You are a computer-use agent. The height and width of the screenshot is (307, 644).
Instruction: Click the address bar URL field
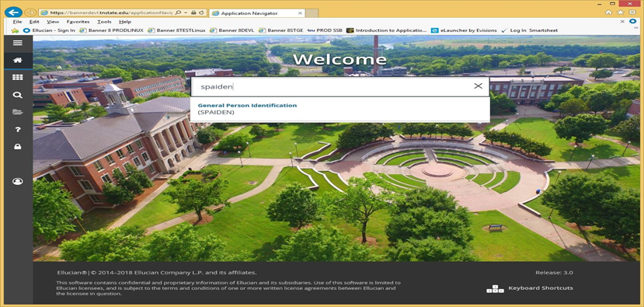(110, 12)
